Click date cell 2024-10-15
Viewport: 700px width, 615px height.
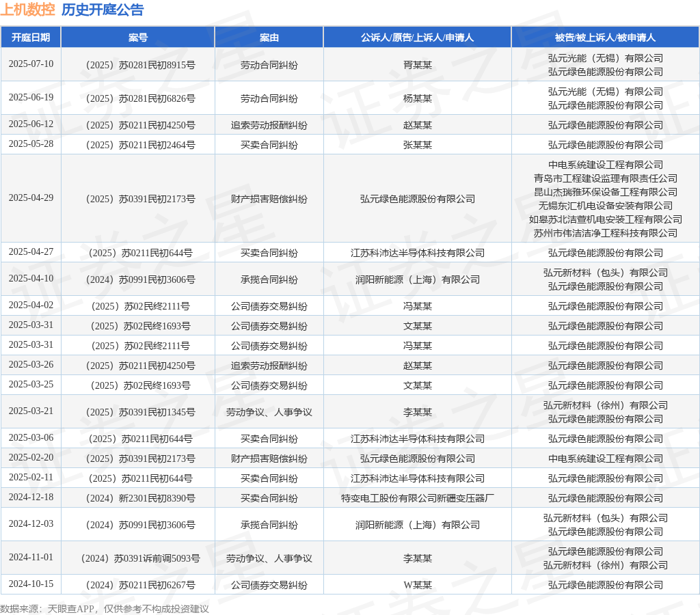[31, 584]
